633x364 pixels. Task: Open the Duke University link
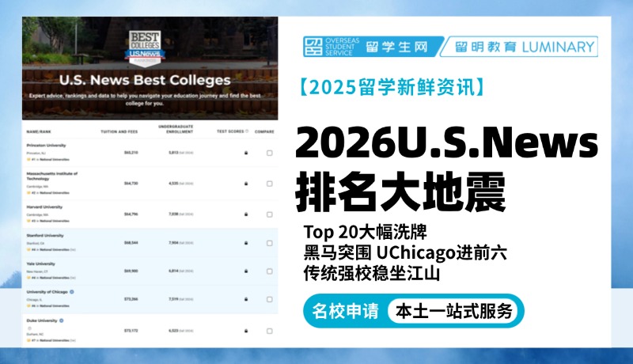42,320
